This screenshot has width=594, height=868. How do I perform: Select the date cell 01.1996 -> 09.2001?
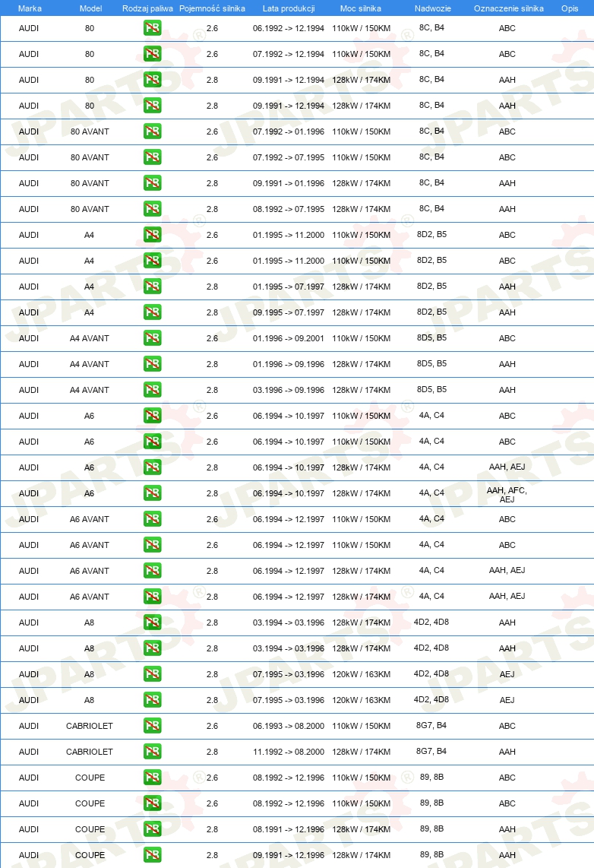289,338
